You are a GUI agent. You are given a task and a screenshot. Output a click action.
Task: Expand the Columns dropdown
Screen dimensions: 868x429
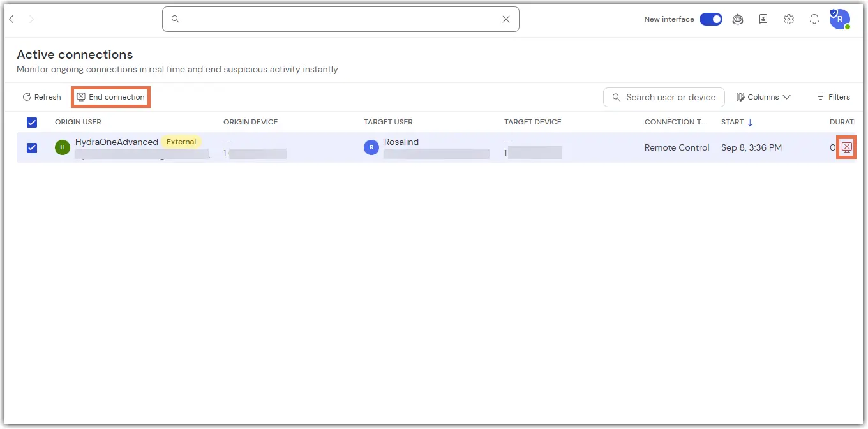coord(763,97)
